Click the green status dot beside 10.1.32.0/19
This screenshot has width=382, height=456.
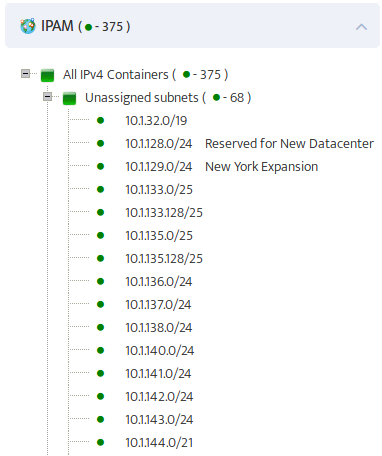click(x=100, y=120)
